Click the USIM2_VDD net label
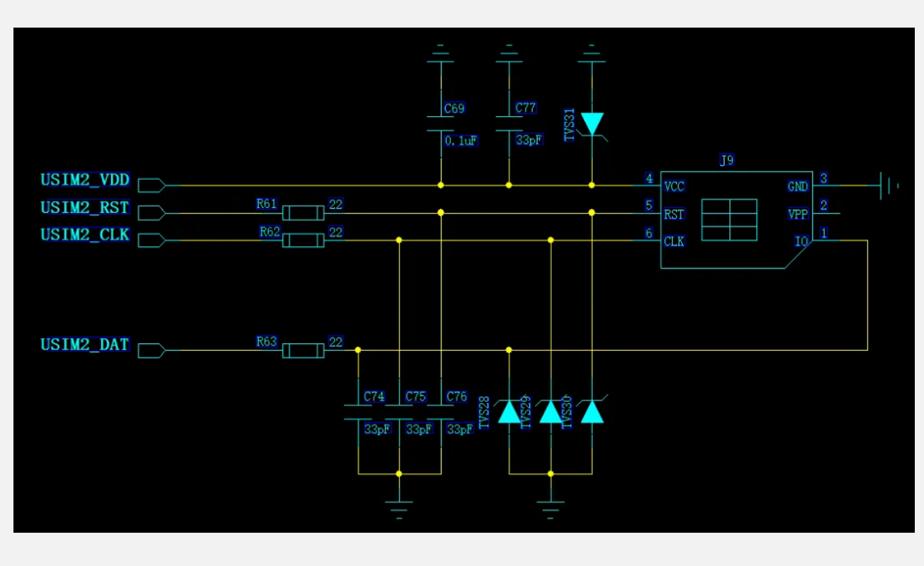 (x=85, y=180)
